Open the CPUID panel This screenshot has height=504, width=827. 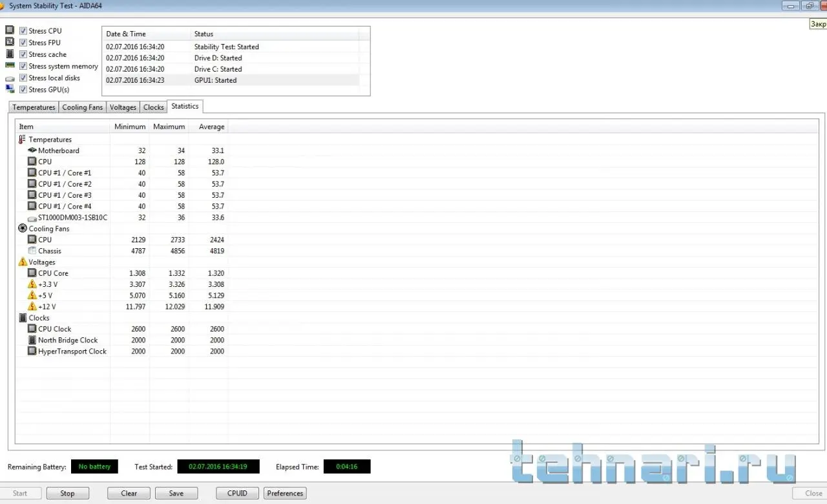237,493
